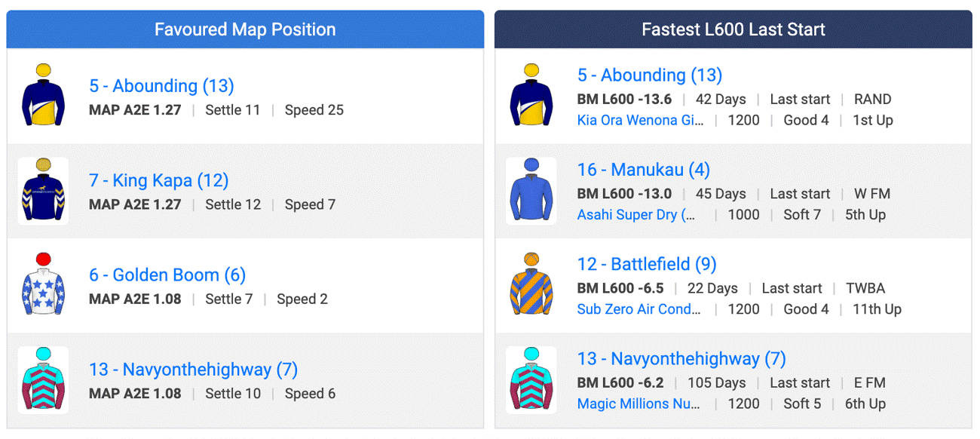This screenshot has height=439, width=980.
Task: Open 12 - Battlefield (9) runner link
Action: 646,264
